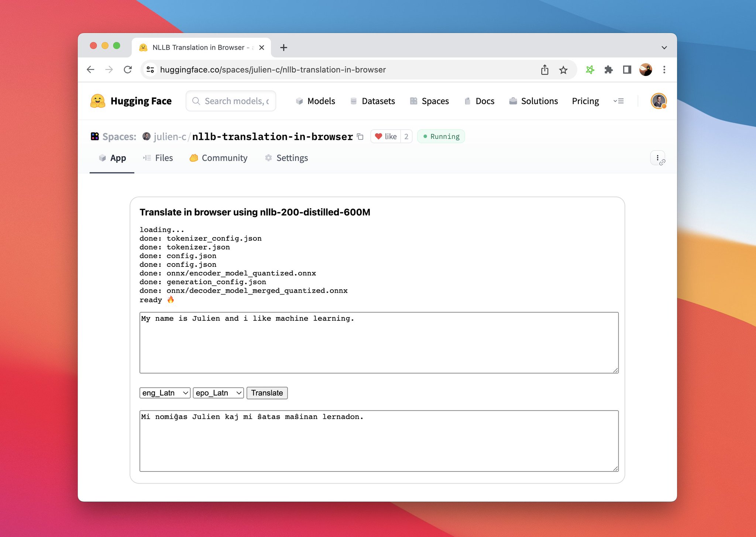Click the Hugging Face logo

tap(131, 101)
